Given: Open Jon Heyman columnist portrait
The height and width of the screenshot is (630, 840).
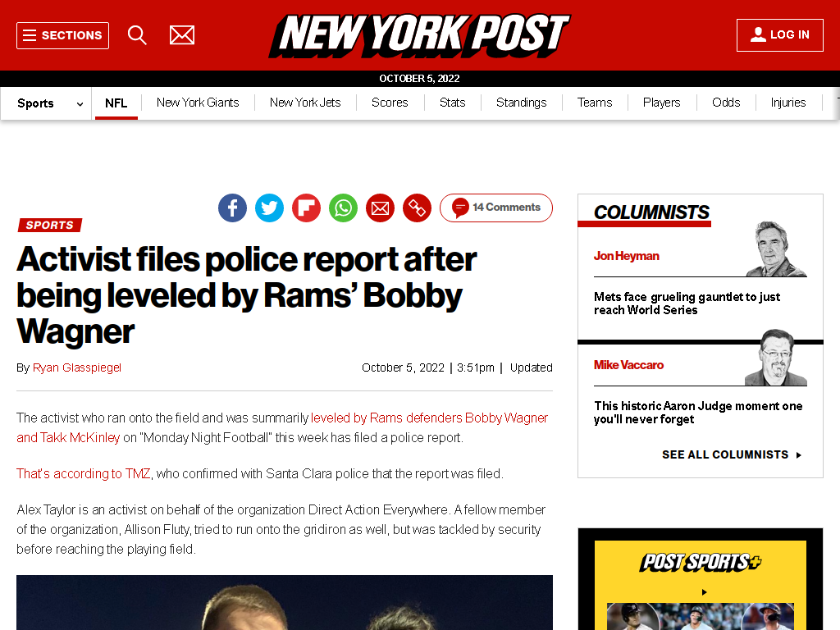Looking at the screenshot, I should click(x=776, y=249).
